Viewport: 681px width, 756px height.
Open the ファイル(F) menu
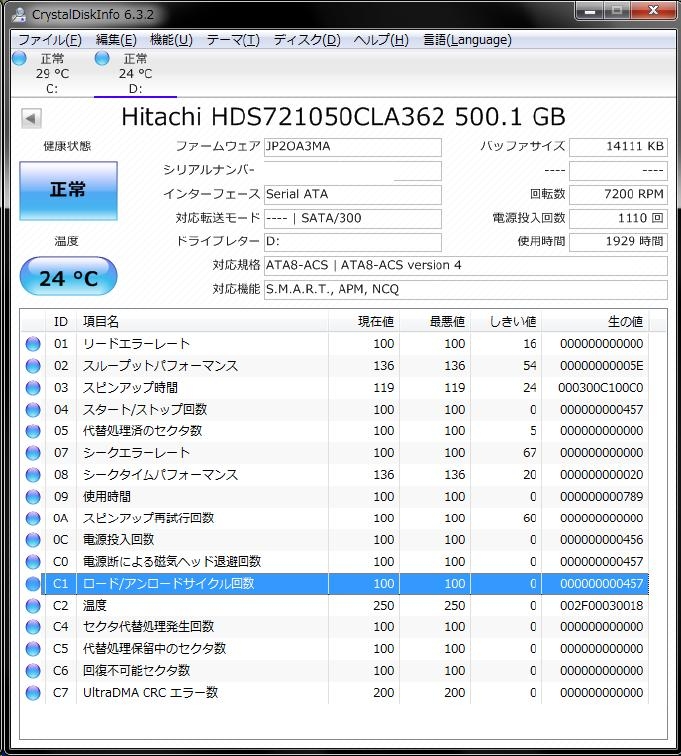pos(50,40)
